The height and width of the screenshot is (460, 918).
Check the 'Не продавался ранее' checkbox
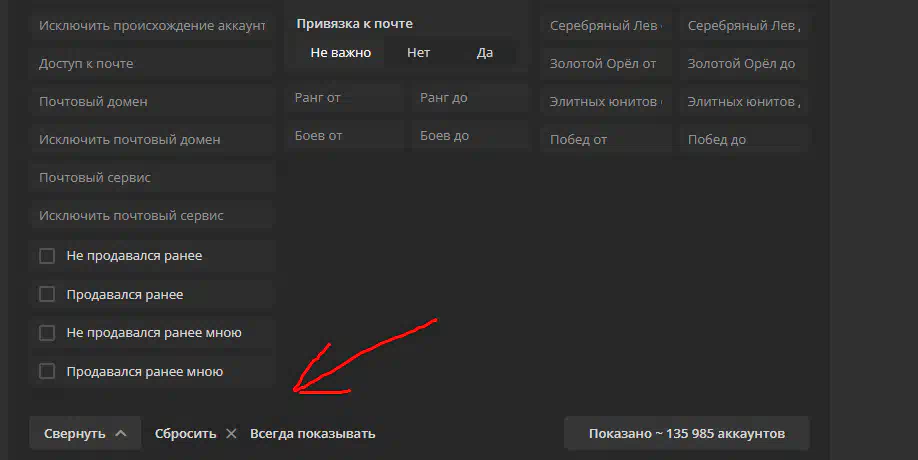tap(47, 256)
